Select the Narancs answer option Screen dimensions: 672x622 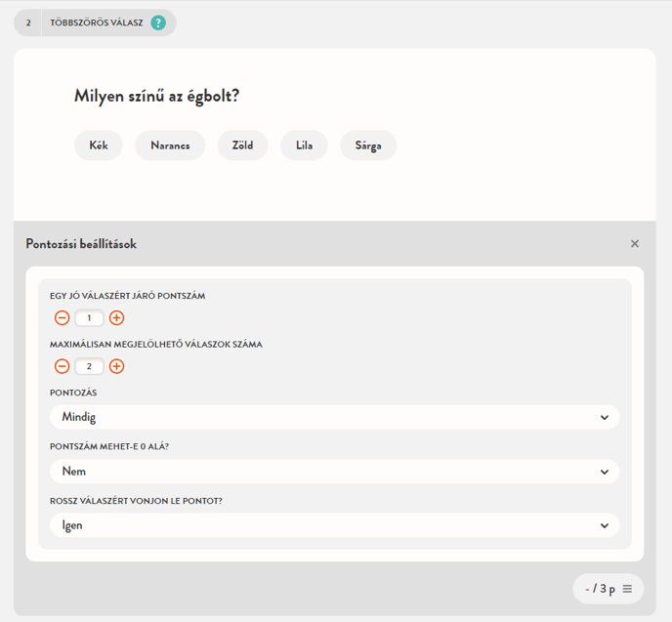point(170,145)
